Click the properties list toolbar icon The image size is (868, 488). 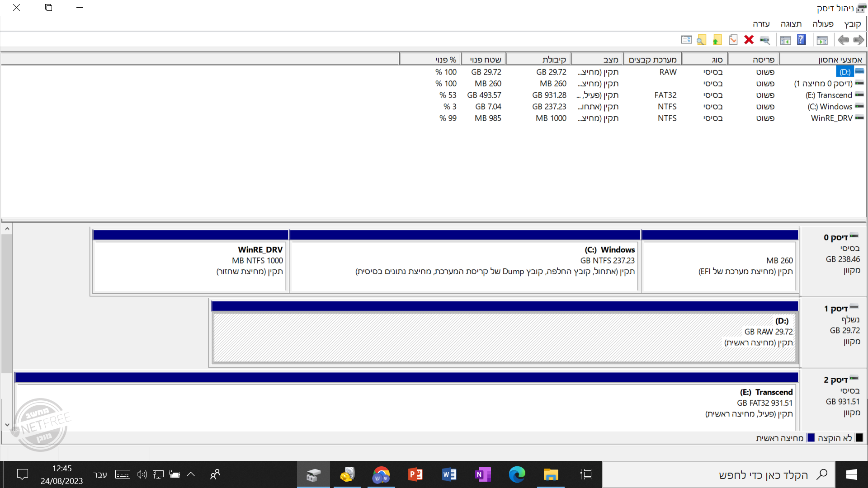tap(686, 40)
